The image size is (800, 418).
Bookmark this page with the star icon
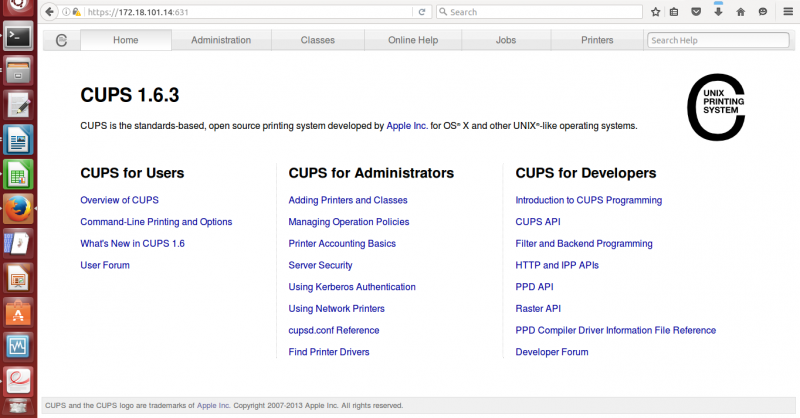coord(656,12)
